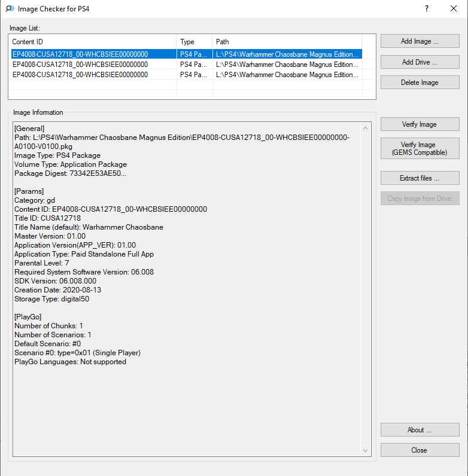Click the Category: gd line

tap(35, 200)
